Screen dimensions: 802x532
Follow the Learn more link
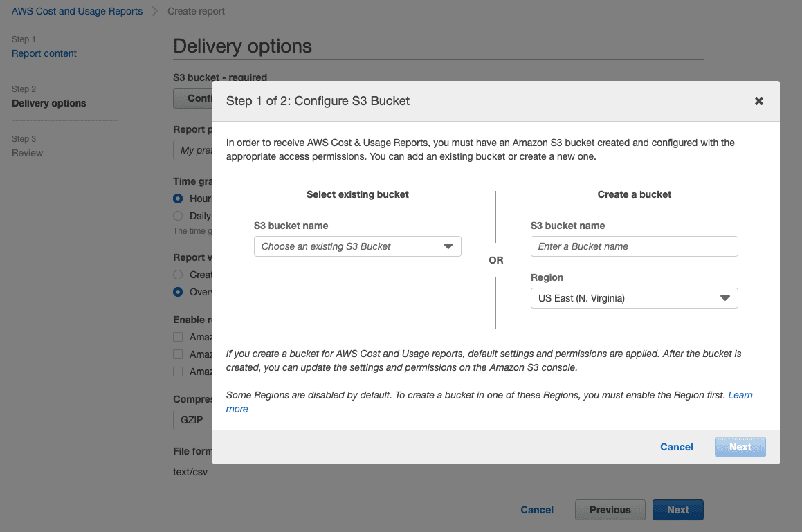click(x=740, y=395)
